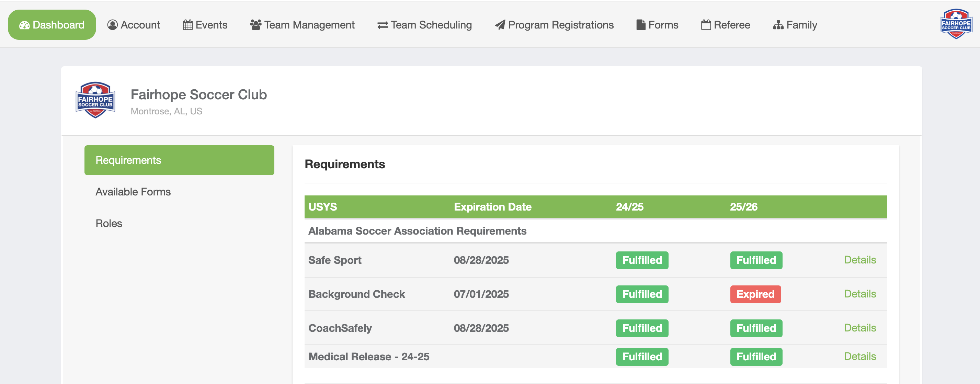This screenshot has height=384, width=980.
Task: Click CoachSafely 25/26 Fulfilled badge
Action: click(756, 328)
